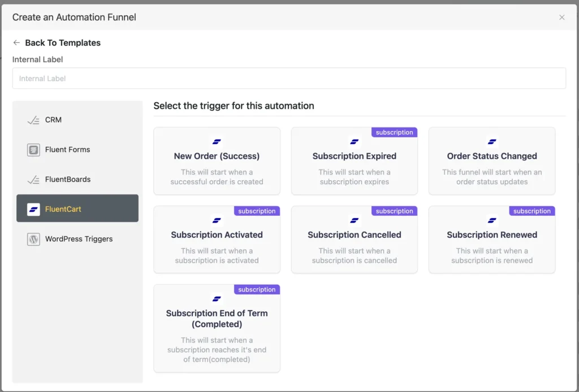The height and width of the screenshot is (392, 579).
Task: Click the subscription badge on End of Term card
Action: tap(257, 290)
